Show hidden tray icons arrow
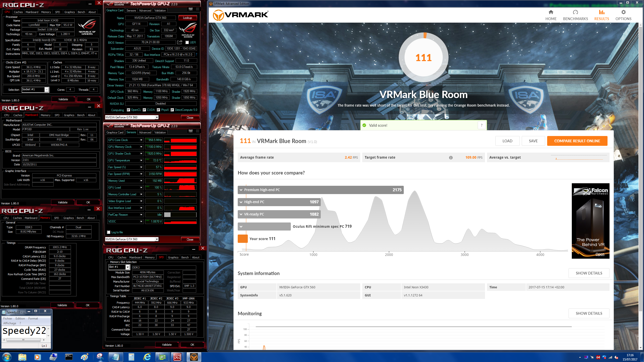 point(580,357)
